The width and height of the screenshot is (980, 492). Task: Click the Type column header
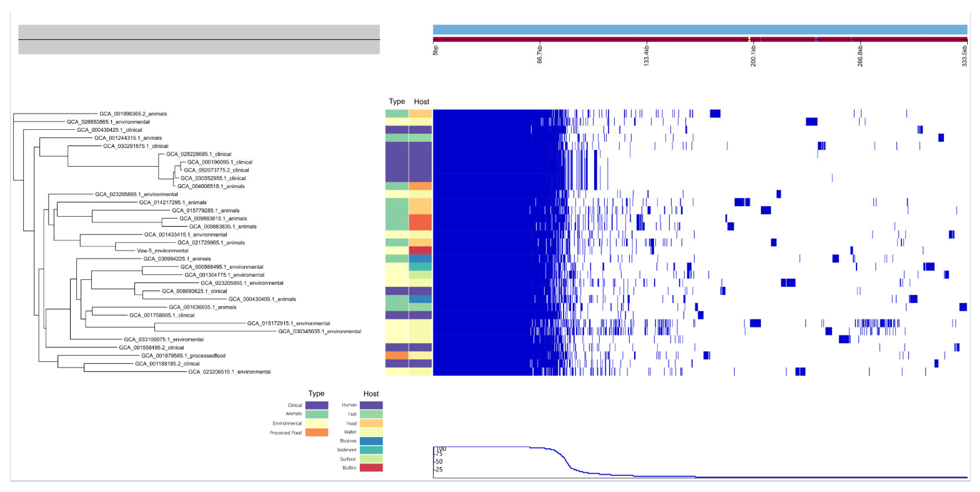coord(397,101)
